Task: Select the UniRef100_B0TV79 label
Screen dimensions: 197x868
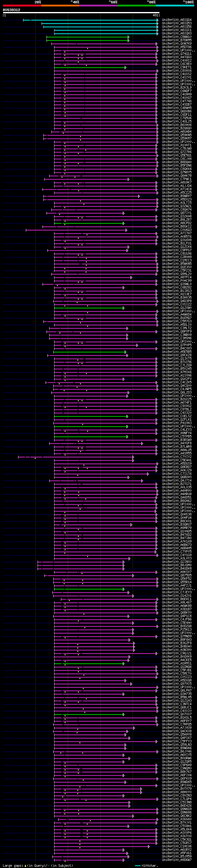Action: coord(176,789)
